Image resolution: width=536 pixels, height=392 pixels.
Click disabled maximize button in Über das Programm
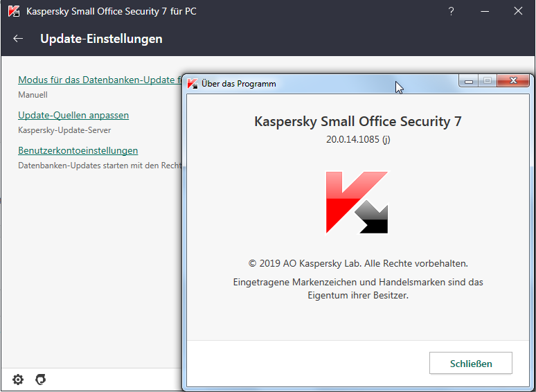(488, 80)
